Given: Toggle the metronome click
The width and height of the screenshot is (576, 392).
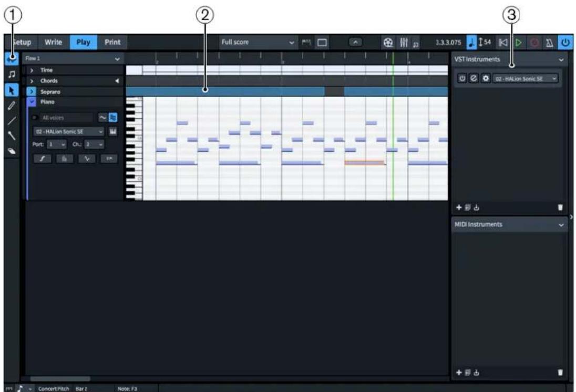Looking at the screenshot, I should pos(550,43).
